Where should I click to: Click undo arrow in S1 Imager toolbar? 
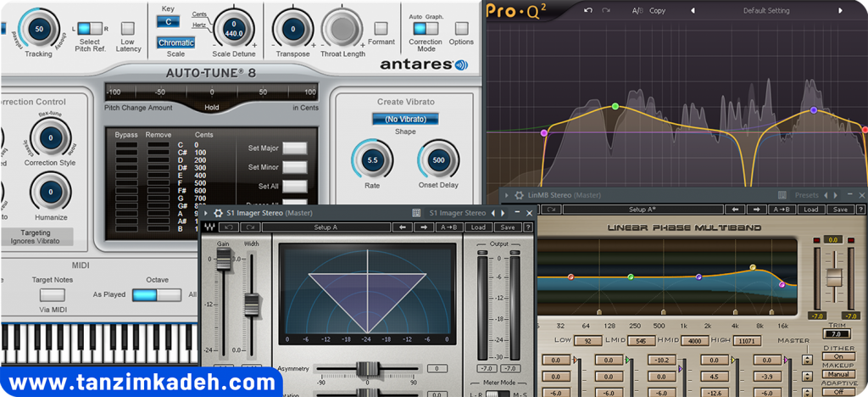(x=228, y=227)
